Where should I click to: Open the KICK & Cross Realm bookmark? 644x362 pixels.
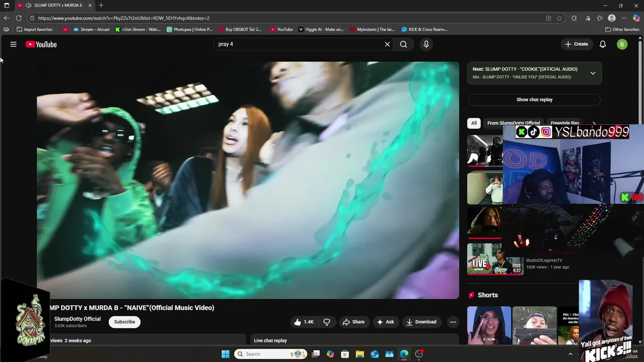click(x=424, y=30)
